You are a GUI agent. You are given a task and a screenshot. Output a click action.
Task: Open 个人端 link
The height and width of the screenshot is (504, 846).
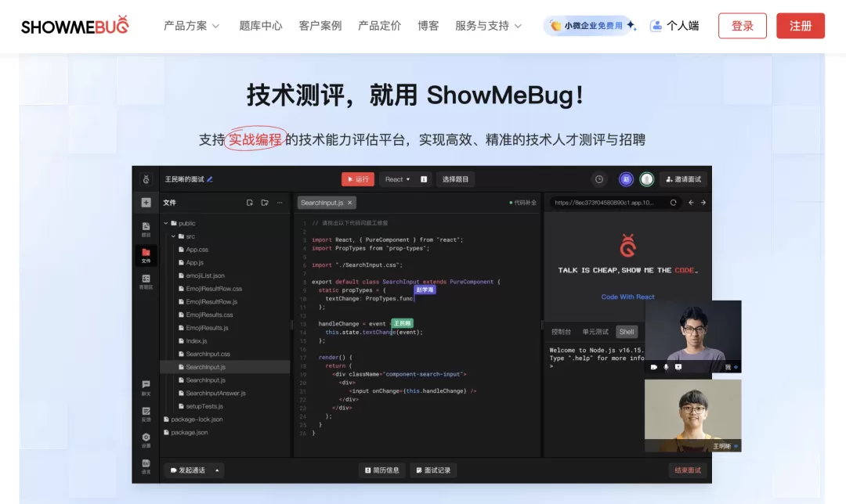click(x=674, y=25)
